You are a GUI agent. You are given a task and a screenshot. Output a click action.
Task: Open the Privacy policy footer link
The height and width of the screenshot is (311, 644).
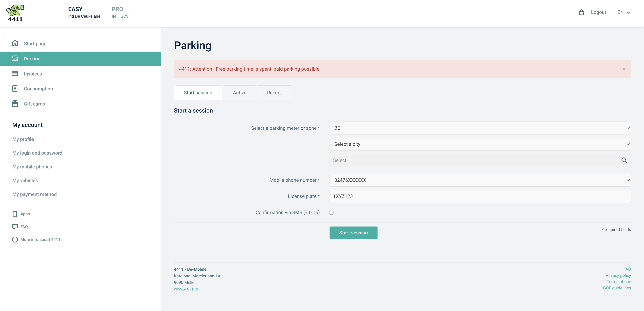coord(618,275)
